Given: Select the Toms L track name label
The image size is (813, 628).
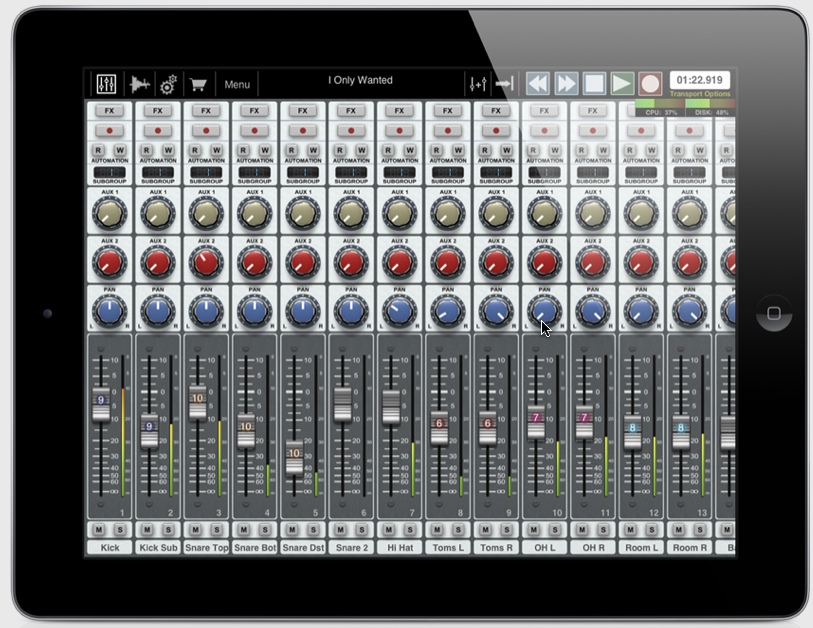Looking at the screenshot, I should point(447,548).
